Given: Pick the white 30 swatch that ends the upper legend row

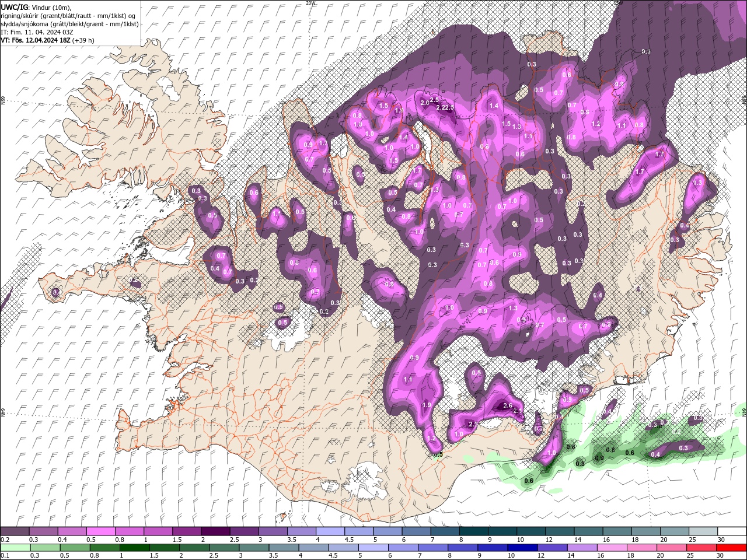Looking at the screenshot, I should pos(732,531).
